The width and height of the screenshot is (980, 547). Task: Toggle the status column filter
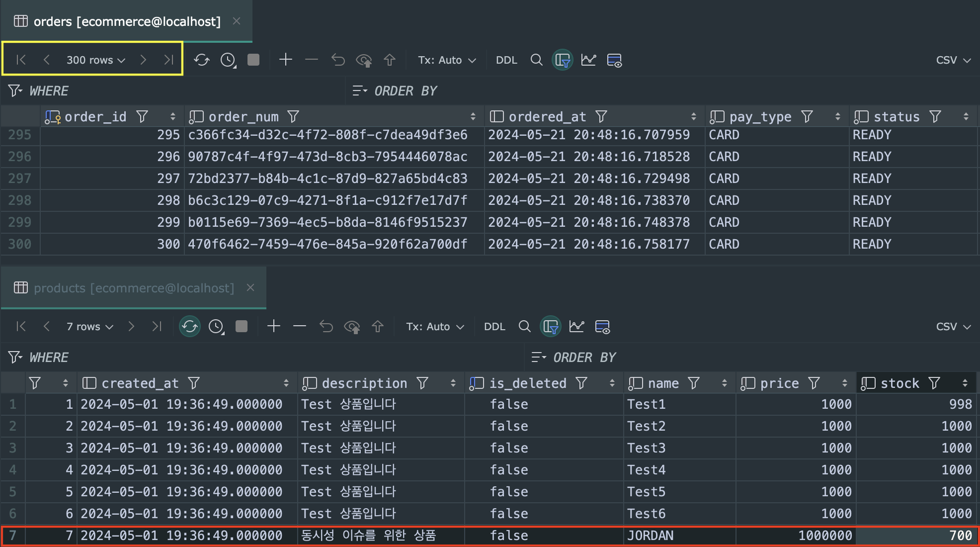coord(935,117)
